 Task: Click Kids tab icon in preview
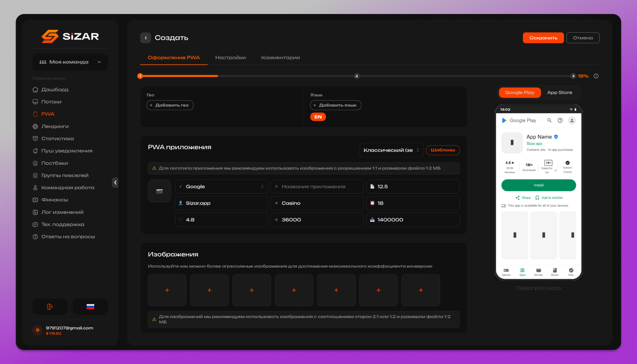[x=571, y=272]
